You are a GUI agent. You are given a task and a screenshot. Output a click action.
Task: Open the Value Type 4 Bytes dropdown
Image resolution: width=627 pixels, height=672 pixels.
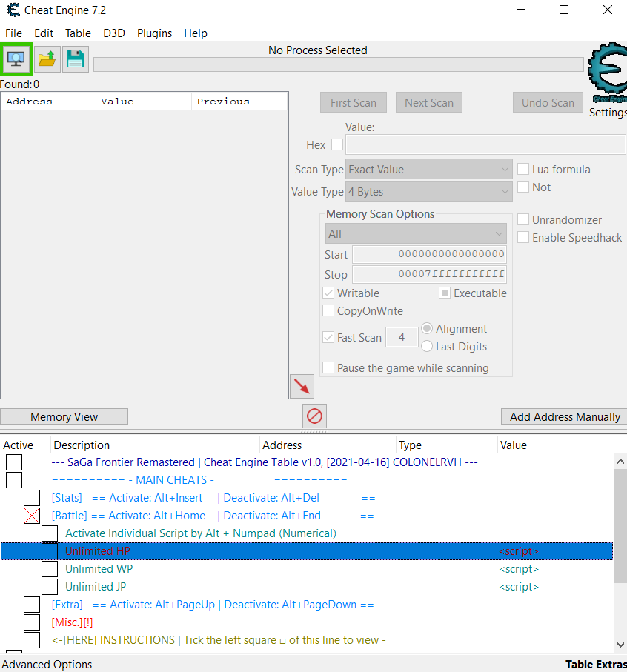[x=428, y=192]
